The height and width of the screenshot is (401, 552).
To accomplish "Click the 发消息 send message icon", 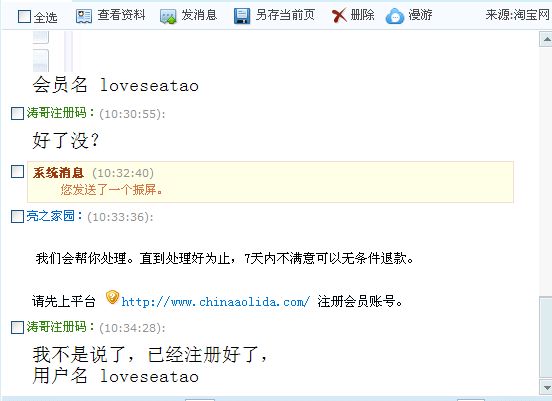I will coord(168,17).
